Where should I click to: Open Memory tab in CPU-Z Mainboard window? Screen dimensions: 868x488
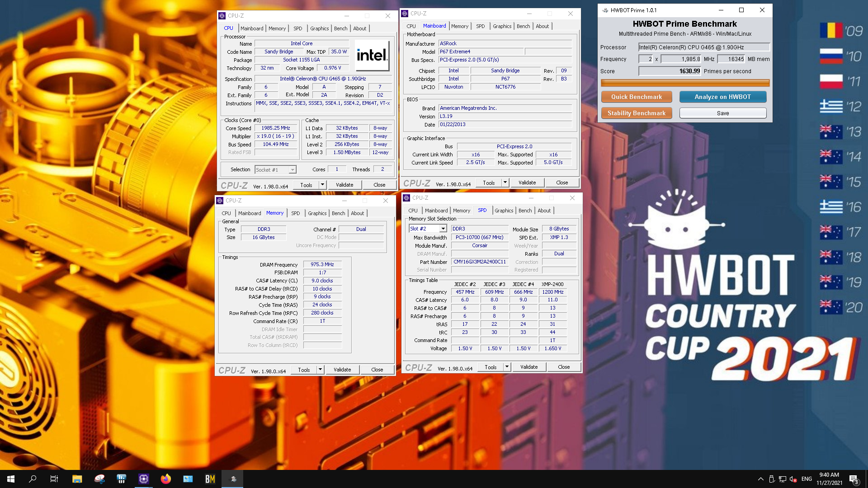(459, 26)
